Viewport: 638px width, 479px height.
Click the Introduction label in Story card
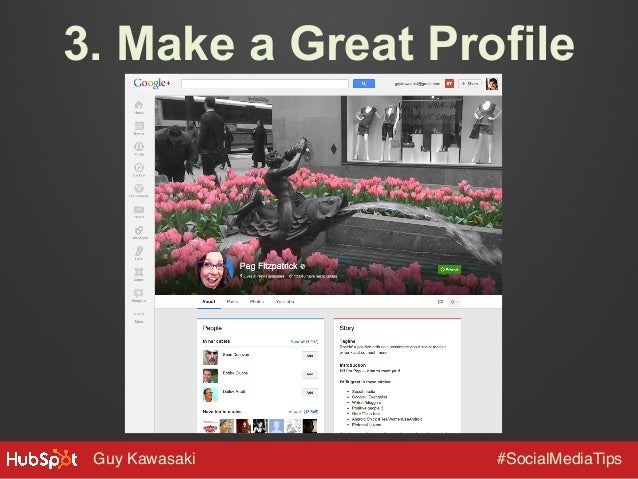point(353,365)
